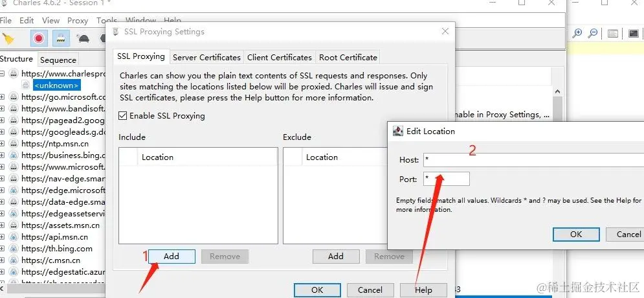
Task: Enable SSL Proxying checkbox
Action: pyautogui.click(x=122, y=116)
